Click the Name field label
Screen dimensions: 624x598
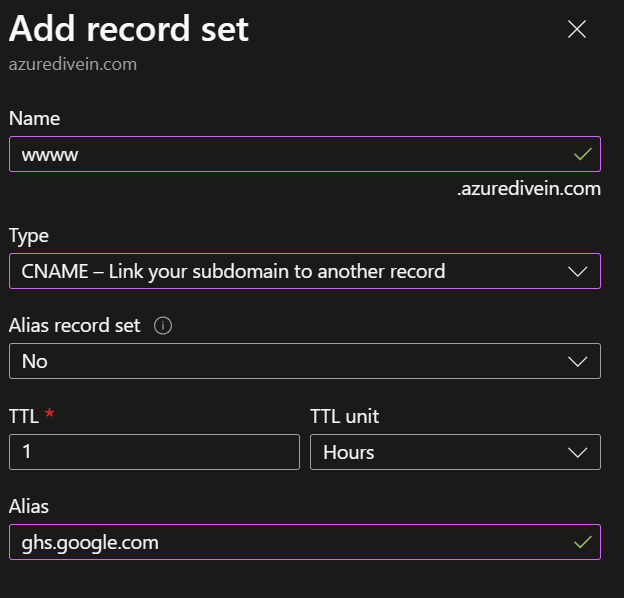(35, 118)
